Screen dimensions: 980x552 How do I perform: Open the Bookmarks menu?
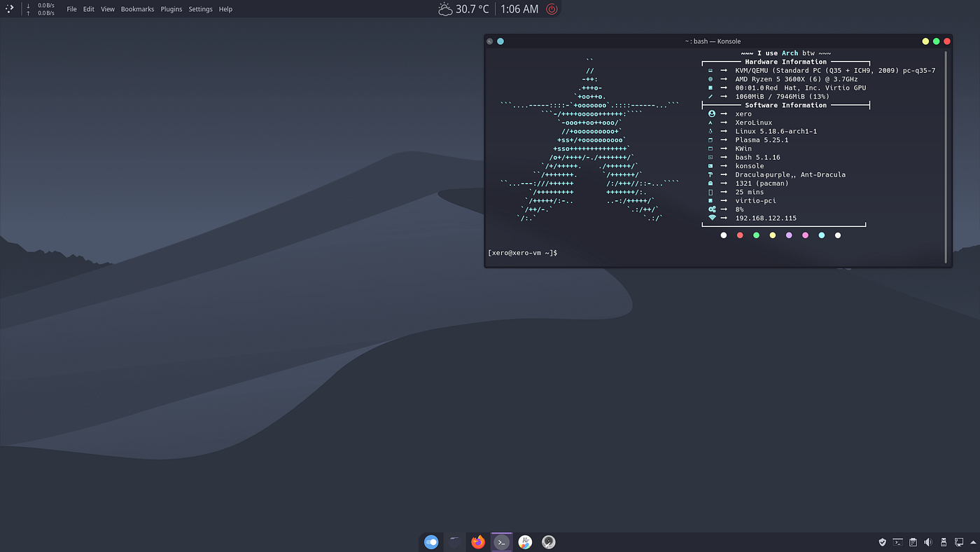(x=137, y=9)
